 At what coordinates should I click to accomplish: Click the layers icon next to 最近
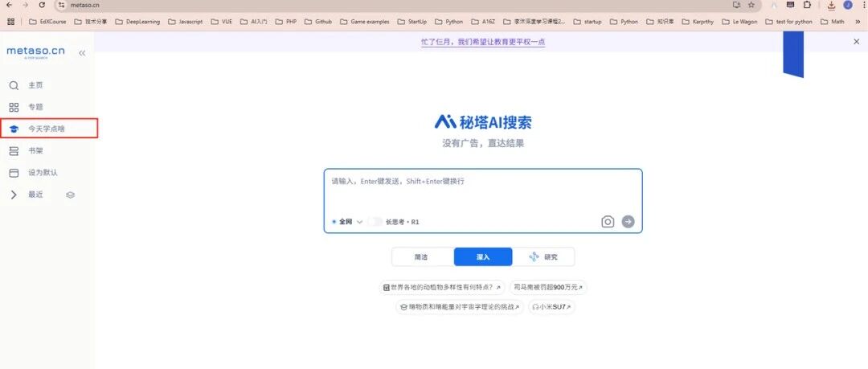pyautogui.click(x=70, y=195)
